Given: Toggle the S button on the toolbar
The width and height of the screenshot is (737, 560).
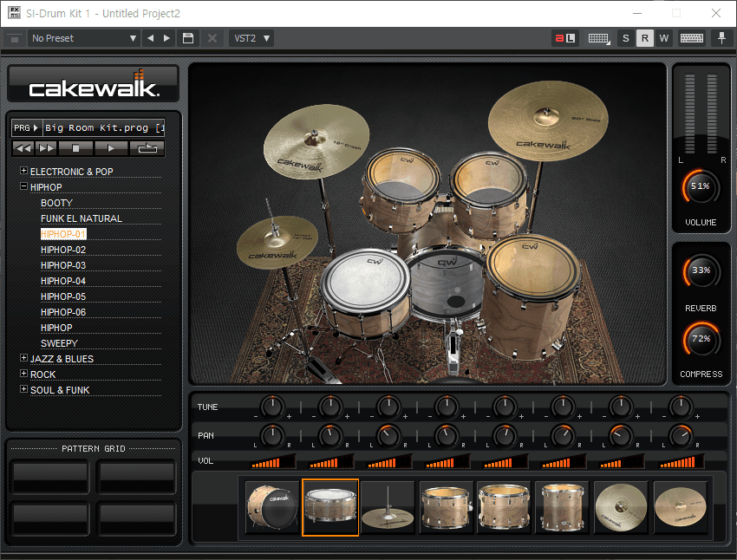Looking at the screenshot, I should (x=625, y=37).
